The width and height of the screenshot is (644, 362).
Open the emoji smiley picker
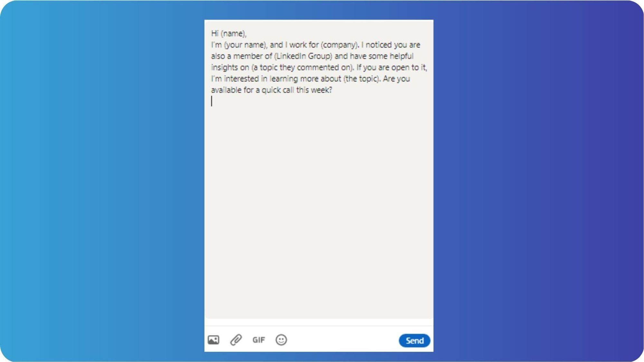[281, 340]
